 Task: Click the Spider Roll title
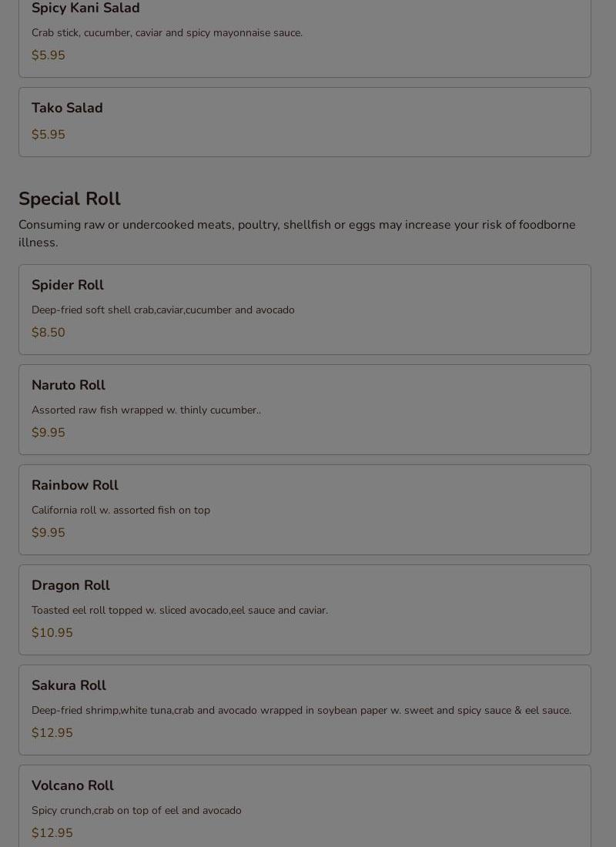tap(68, 285)
